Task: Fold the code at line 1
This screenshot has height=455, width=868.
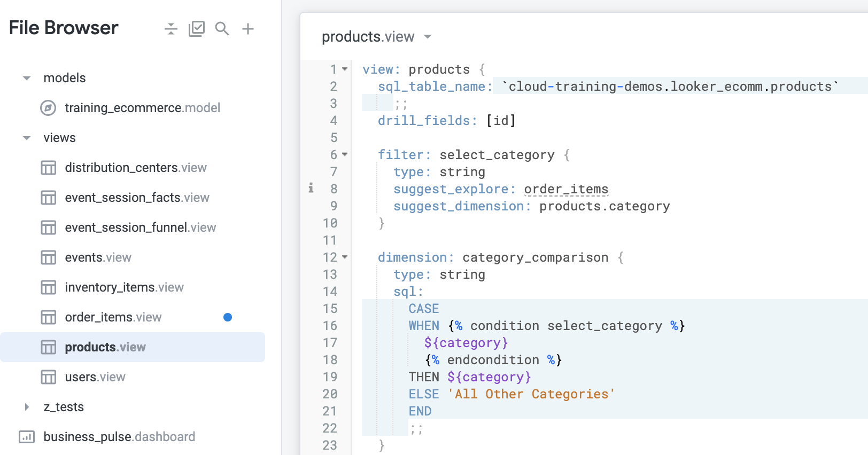Action: 345,69
